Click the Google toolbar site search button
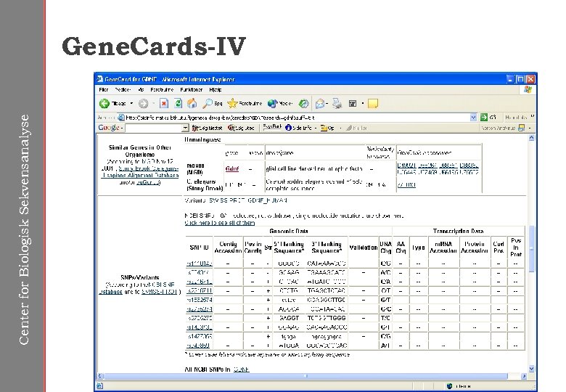This screenshot has width=566, height=392. click(241, 128)
